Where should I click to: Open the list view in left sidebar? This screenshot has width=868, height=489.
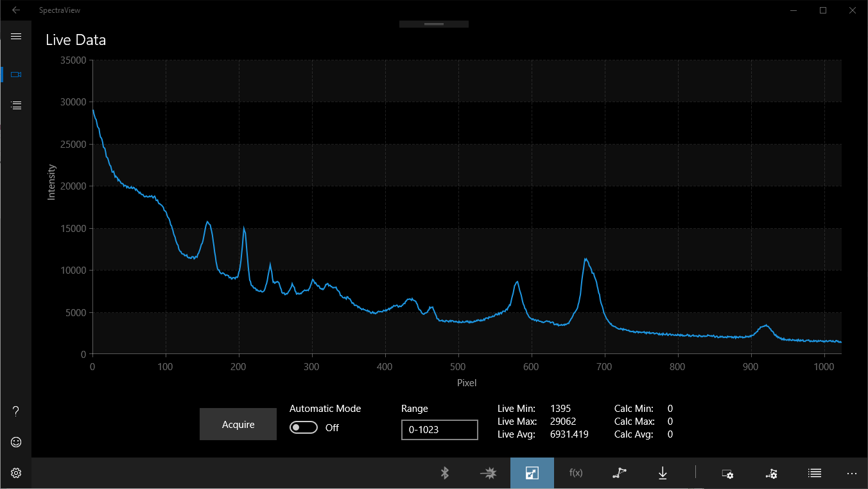(16, 105)
